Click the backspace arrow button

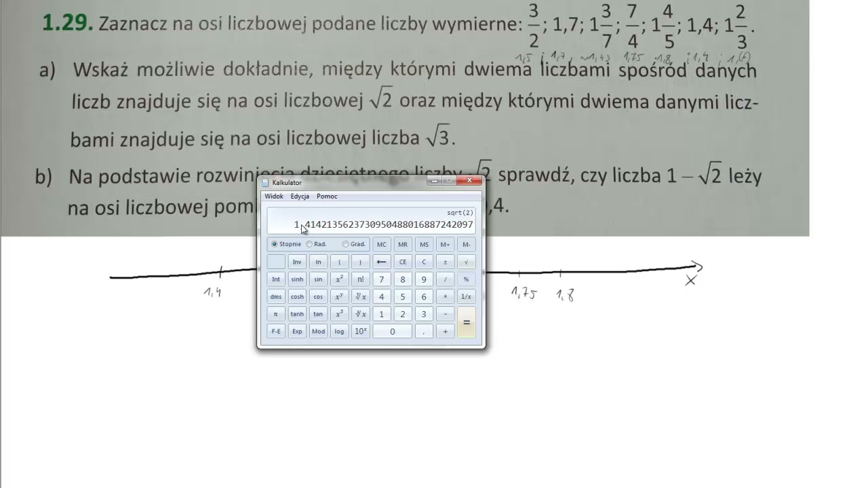point(382,262)
